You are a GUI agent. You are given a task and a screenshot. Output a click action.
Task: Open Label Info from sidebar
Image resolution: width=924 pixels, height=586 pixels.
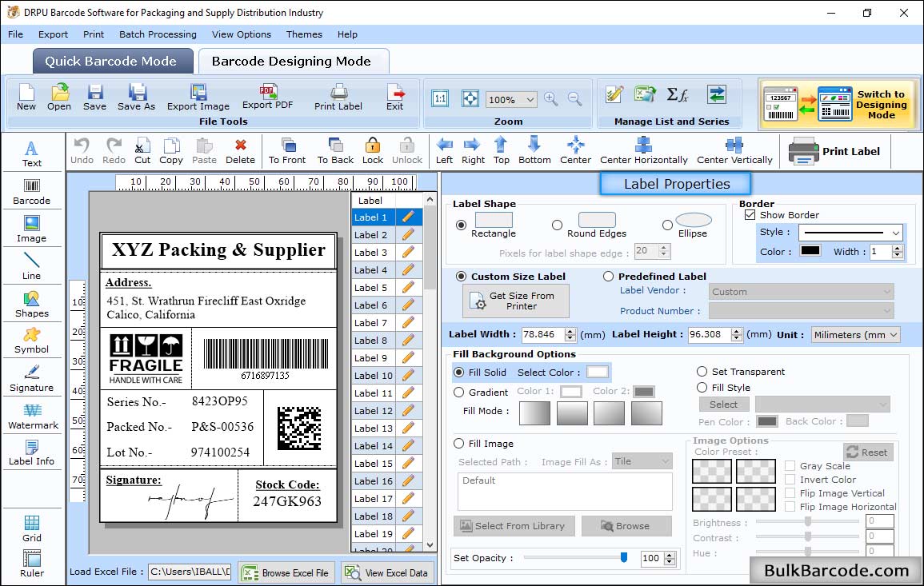click(32, 453)
